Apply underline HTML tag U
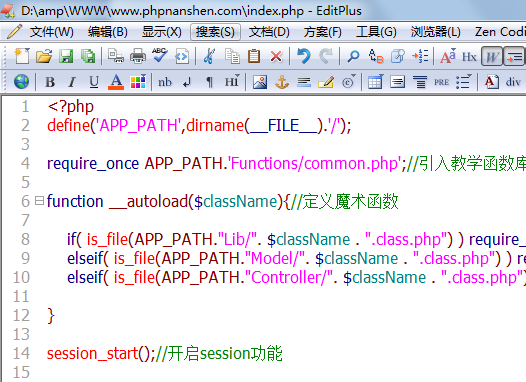Screen dimensions: 526x382 pos(94,82)
